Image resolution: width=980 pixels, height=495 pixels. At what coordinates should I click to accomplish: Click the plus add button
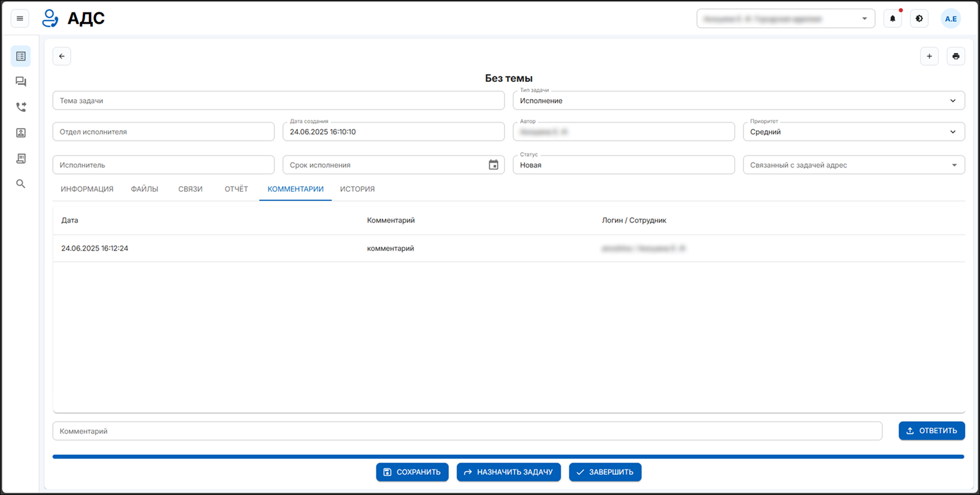pyautogui.click(x=929, y=56)
